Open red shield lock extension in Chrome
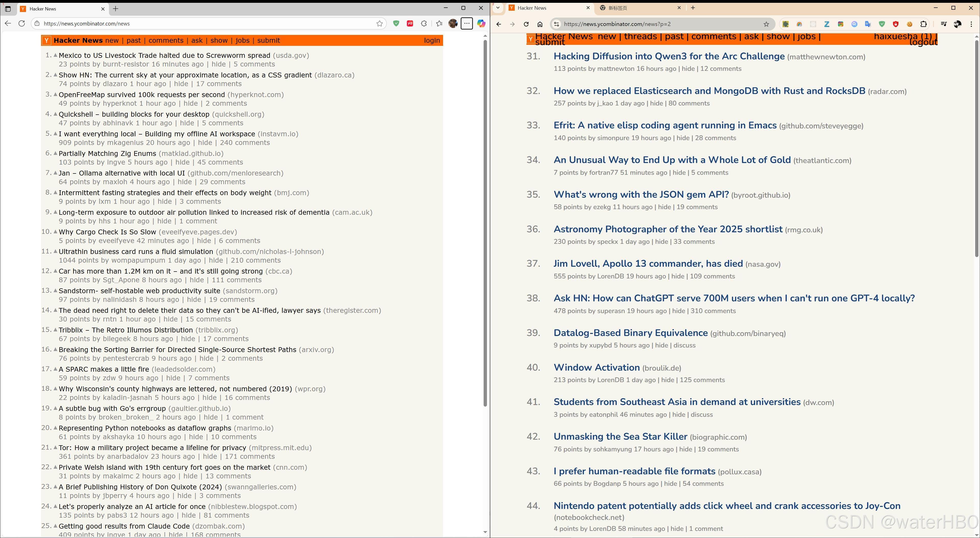Screen dimensions: 980x538 [896, 24]
